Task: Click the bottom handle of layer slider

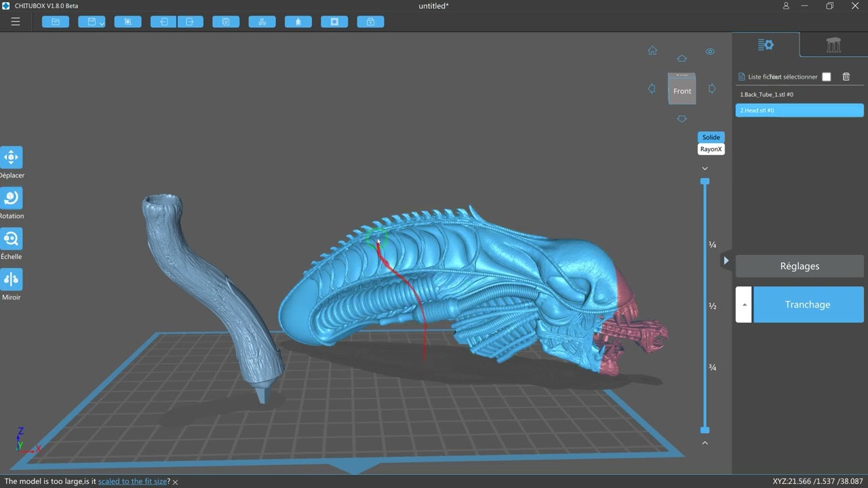Action: pyautogui.click(x=705, y=430)
